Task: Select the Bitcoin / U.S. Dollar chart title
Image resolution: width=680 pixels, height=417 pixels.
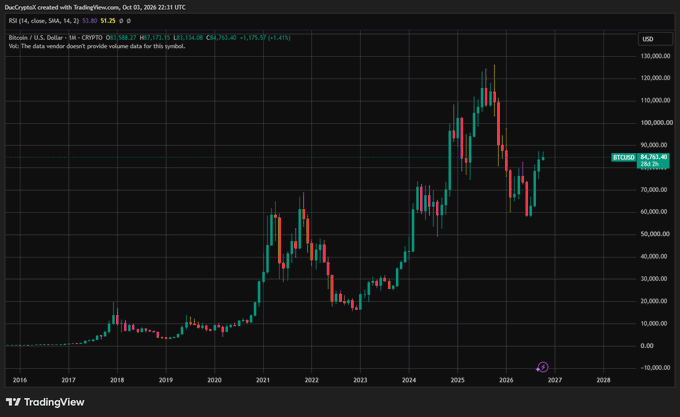Action: [x=56, y=38]
